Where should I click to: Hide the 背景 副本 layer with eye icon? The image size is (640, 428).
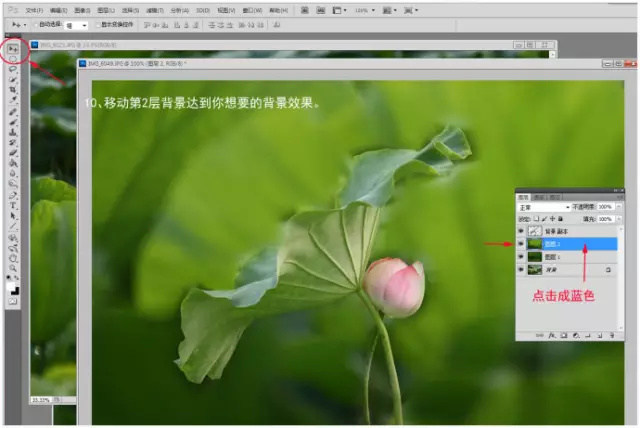(521, 230)
